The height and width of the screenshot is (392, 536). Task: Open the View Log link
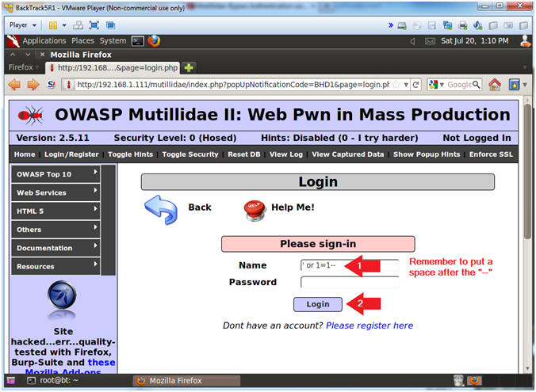(286, 154)
